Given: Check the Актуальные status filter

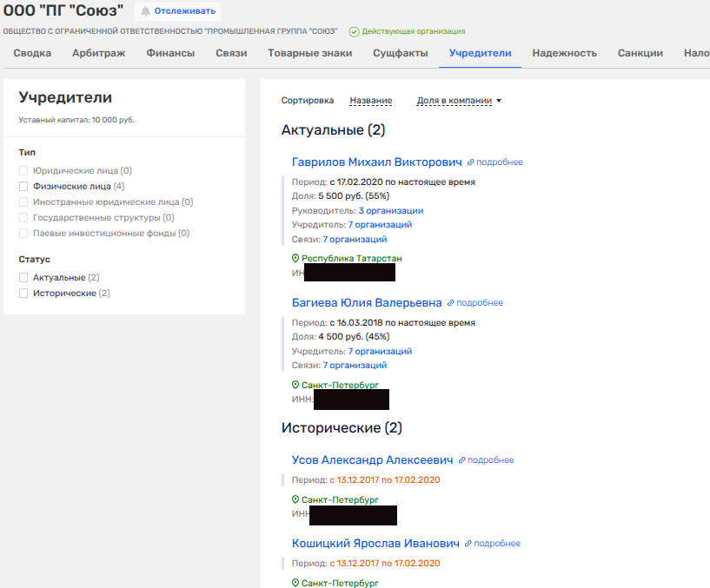Looking at the screenshot, I should [24, 278].
